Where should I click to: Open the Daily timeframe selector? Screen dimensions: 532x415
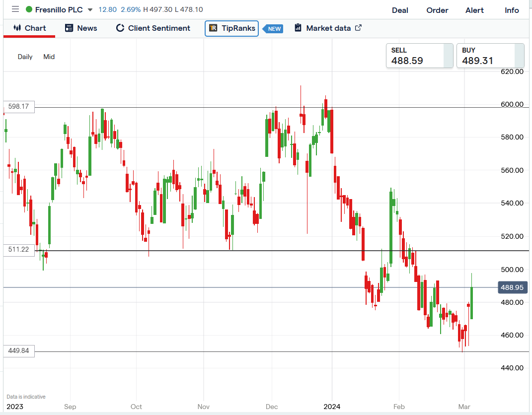[25, 57]
